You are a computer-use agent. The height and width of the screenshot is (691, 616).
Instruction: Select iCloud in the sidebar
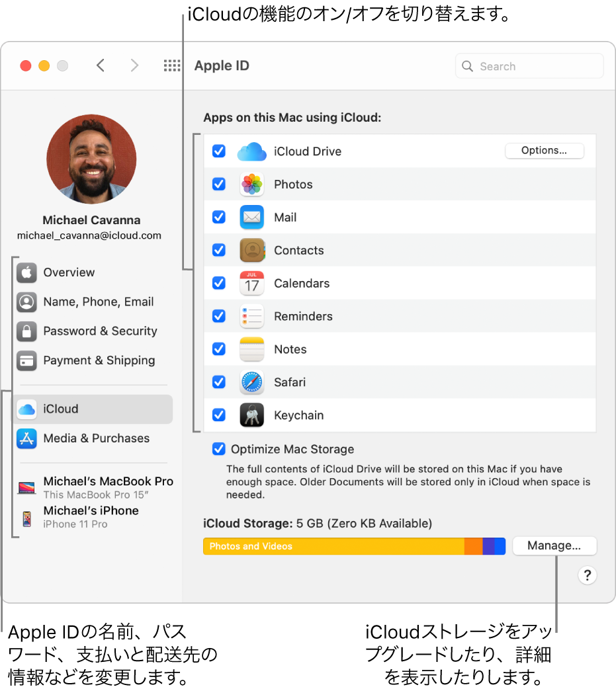coord(93,409)
